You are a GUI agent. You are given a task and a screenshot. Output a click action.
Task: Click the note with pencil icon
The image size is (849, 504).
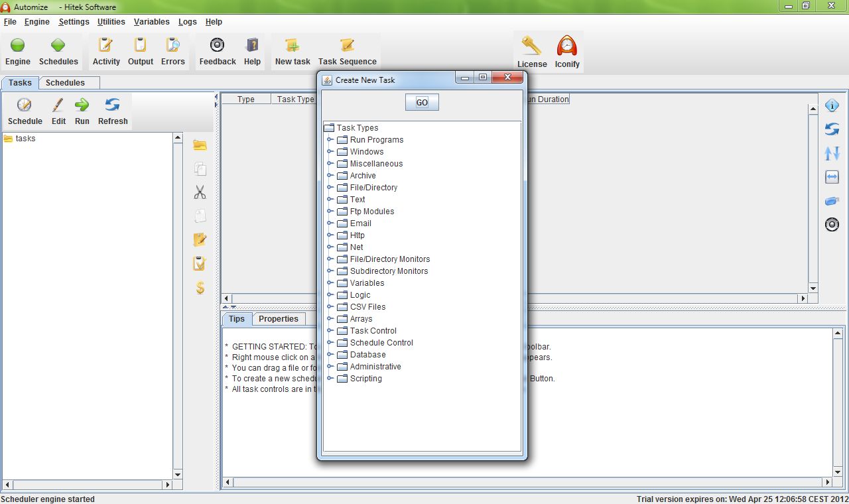(x=200, y=239)
